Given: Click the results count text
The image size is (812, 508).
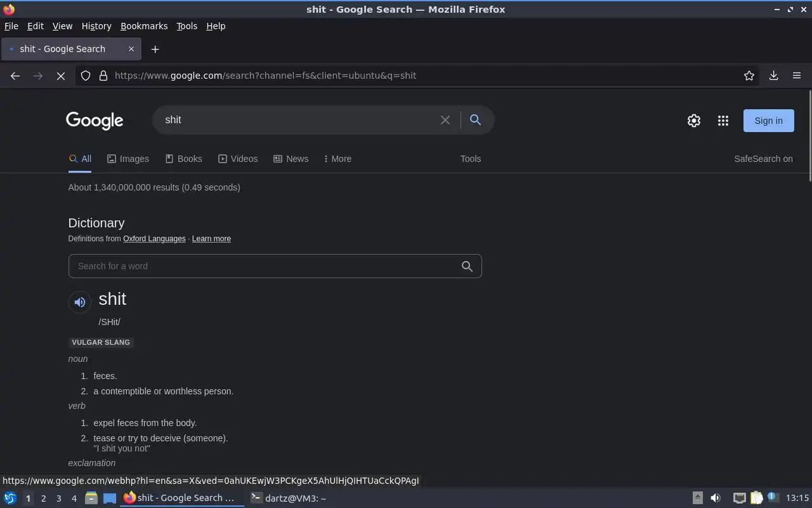Looking at the screenshot, I should [x=154, y=187].
